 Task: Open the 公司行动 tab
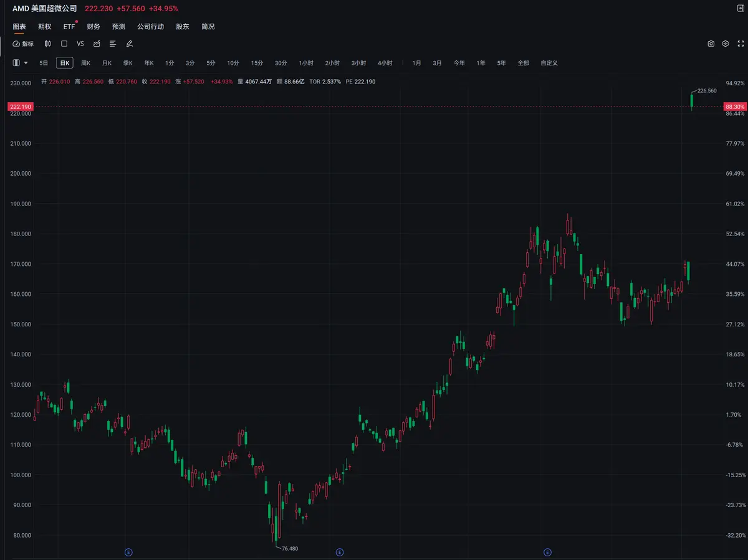click(x=150, y=27)
